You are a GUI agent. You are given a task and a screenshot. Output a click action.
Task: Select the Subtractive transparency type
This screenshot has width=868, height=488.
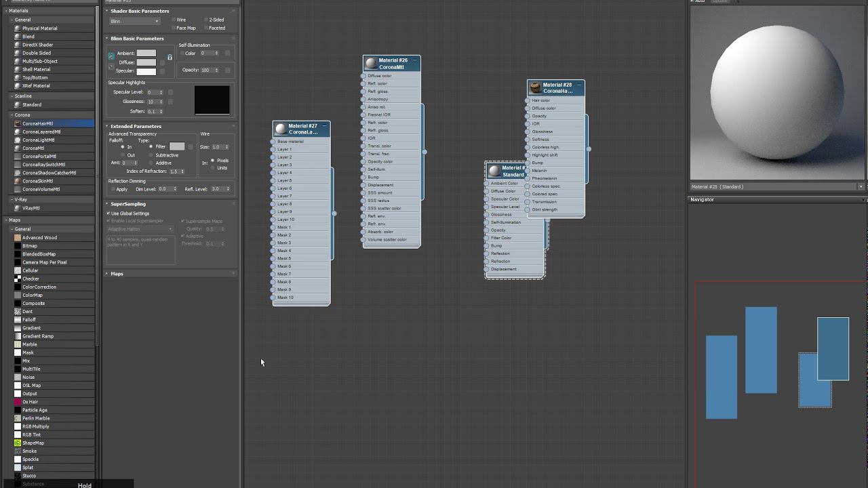tap(151, 155)
